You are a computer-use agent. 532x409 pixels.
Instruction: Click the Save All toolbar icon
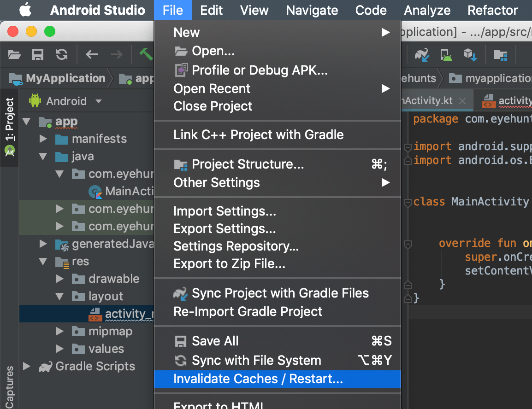[37, 54]
